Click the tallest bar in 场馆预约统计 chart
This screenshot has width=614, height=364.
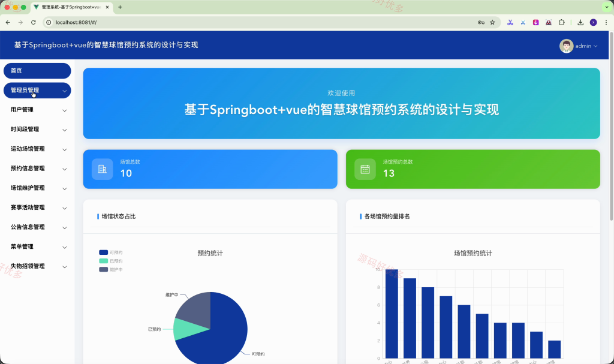point(392,314)
